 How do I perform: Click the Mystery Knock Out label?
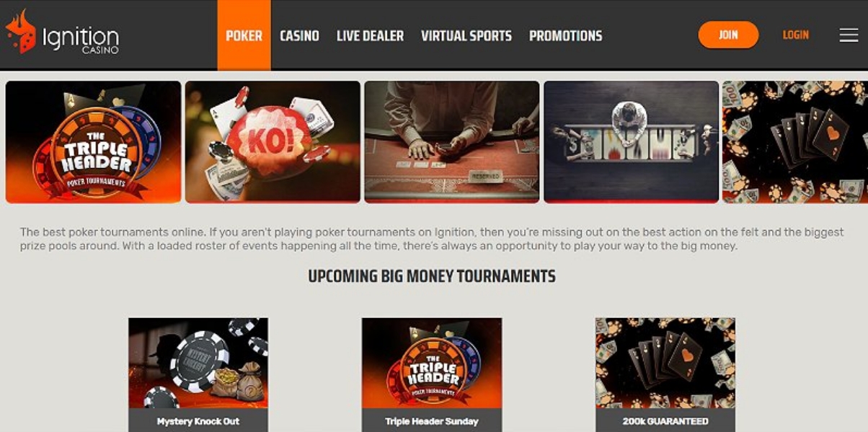click(198, 421)
